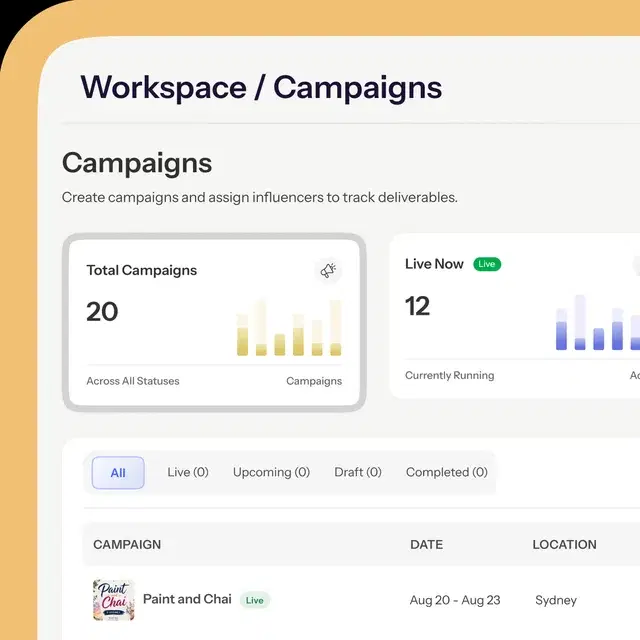Click the blue bar chart in Live Now card
Screen dimensions: 640x640
coord(598,322)
